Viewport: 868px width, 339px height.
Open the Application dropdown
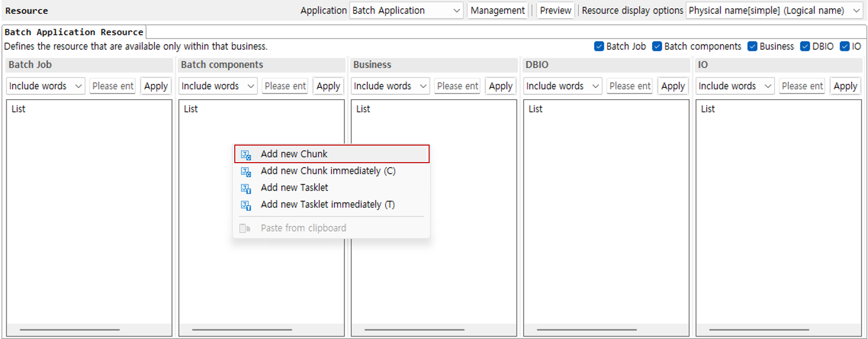coord(406,10)
